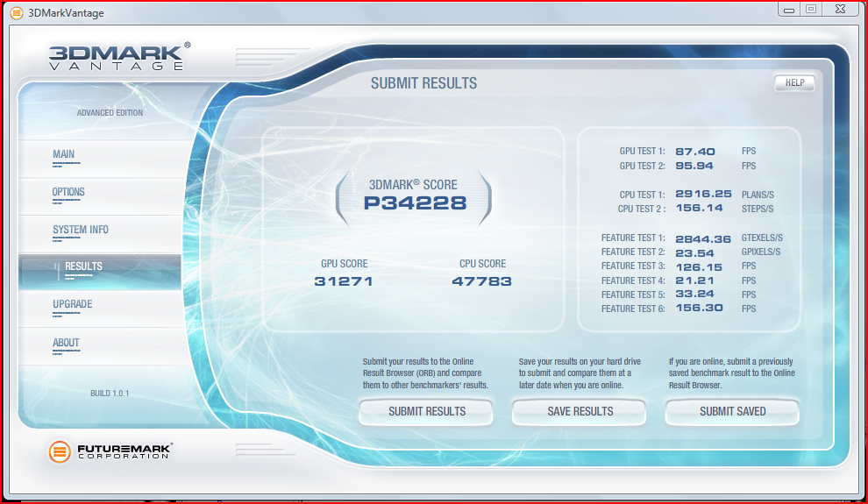868x504 pixels.
Task: Click the Build 1.0.1 version text
Action: point(110,394)
